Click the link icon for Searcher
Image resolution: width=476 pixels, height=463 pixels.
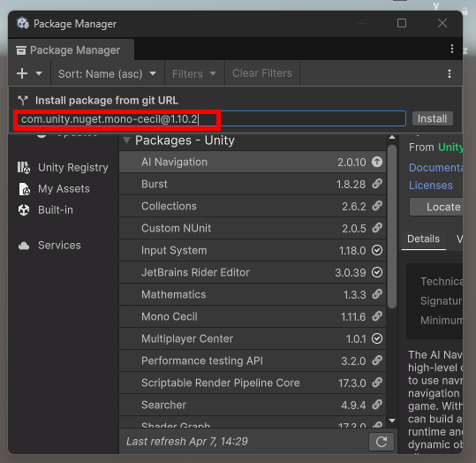click(x=377, y=405)
